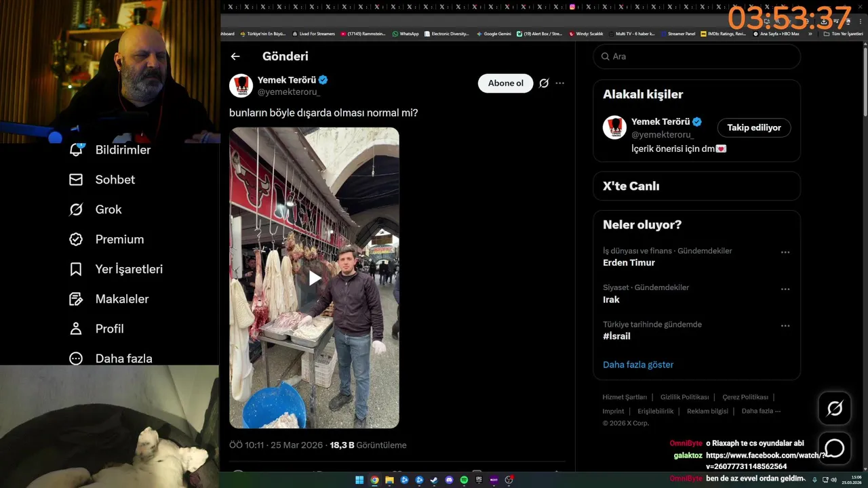Viewport: 868px width, 488px height.
Task: Open Discord from the taskbar
Action: 449,480
